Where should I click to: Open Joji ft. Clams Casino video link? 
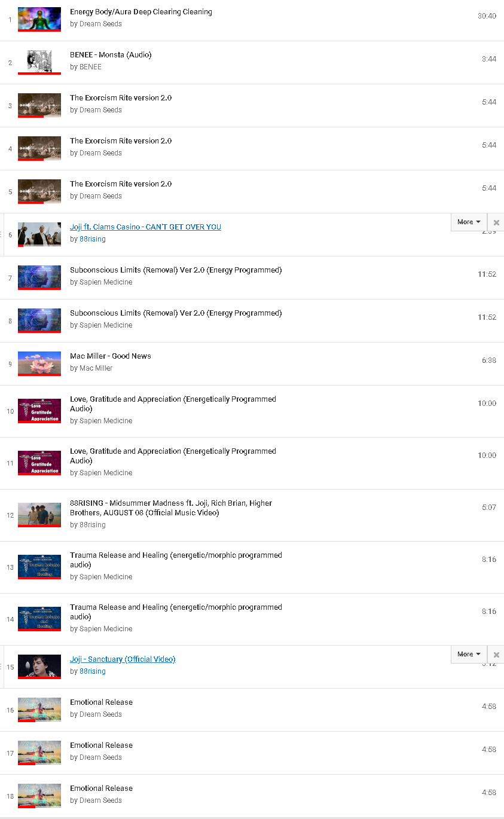coord(145,227)
